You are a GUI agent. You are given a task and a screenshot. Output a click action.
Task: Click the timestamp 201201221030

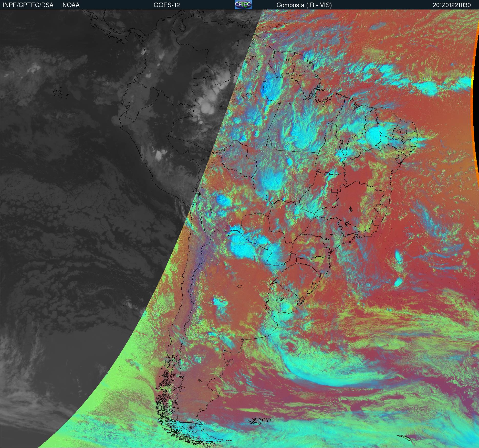pyautogui.click(x=452, y=5)
